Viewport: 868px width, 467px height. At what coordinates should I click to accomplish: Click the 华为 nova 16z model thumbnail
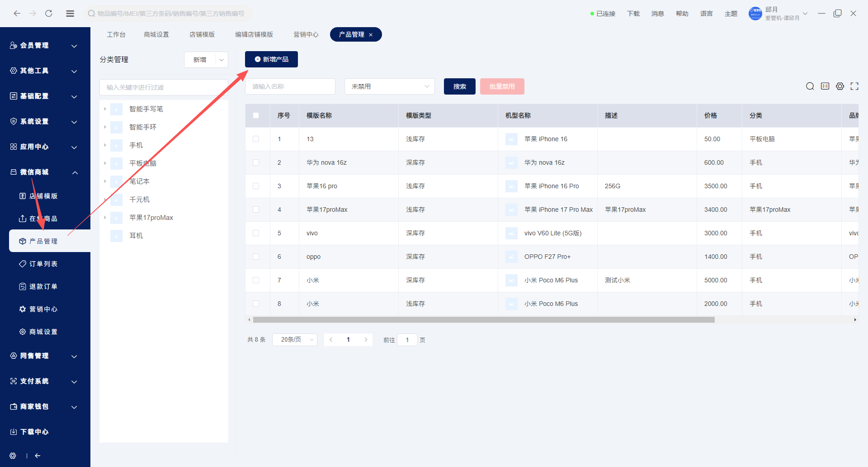(x=511, y=162)
